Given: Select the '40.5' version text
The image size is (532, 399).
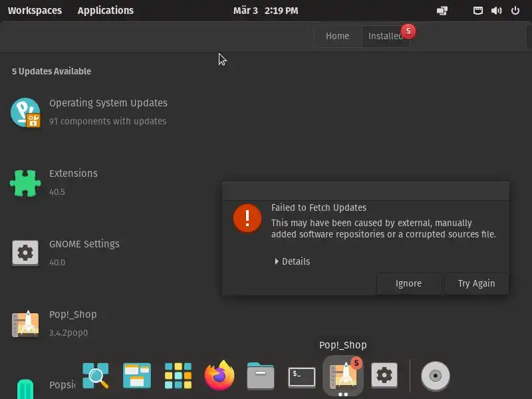Looking at the screenshot, I should click(x=57, y=192).
